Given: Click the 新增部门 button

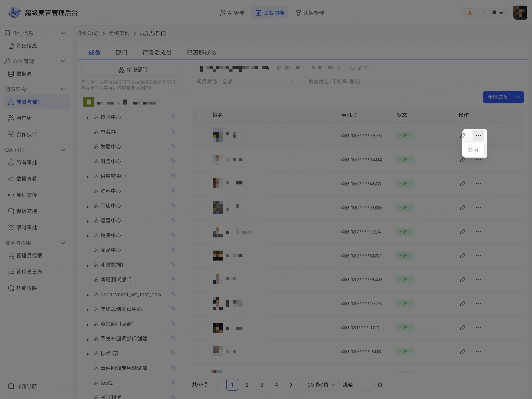Looking at the screenshot, I should [133, 70].
